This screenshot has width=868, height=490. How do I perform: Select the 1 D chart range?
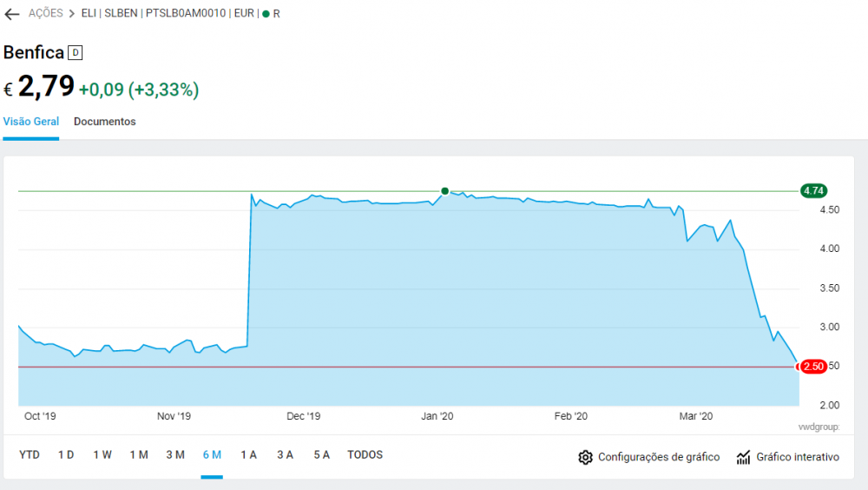coord(66,454)
